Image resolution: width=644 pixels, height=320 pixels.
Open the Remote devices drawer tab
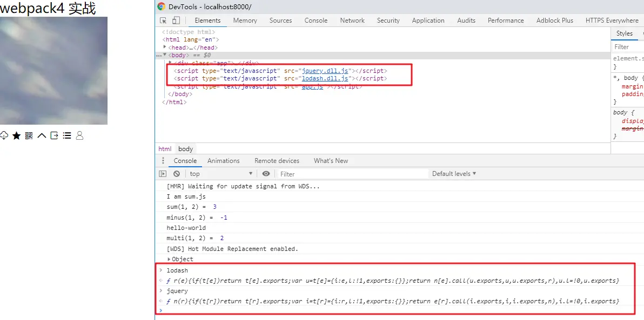pyautogui.click(x=277, y=161)
